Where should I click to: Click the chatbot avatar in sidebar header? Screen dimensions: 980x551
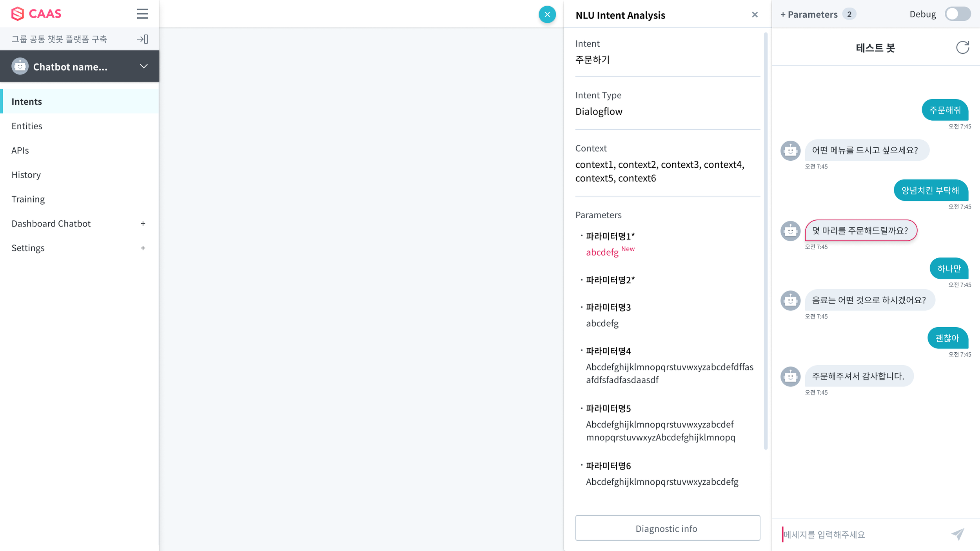click(x=20, y=66)
